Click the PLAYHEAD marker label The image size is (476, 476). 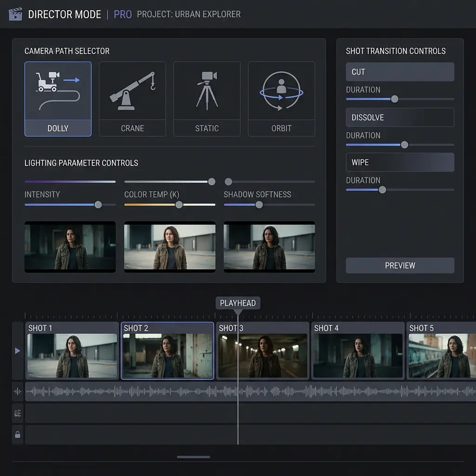click(238, 303)
